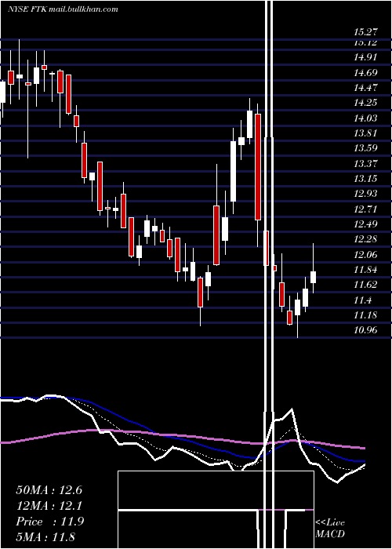Screen dimensions: 392x549
Task: Select the 12.49 price axis label
Action: [365, 224]
